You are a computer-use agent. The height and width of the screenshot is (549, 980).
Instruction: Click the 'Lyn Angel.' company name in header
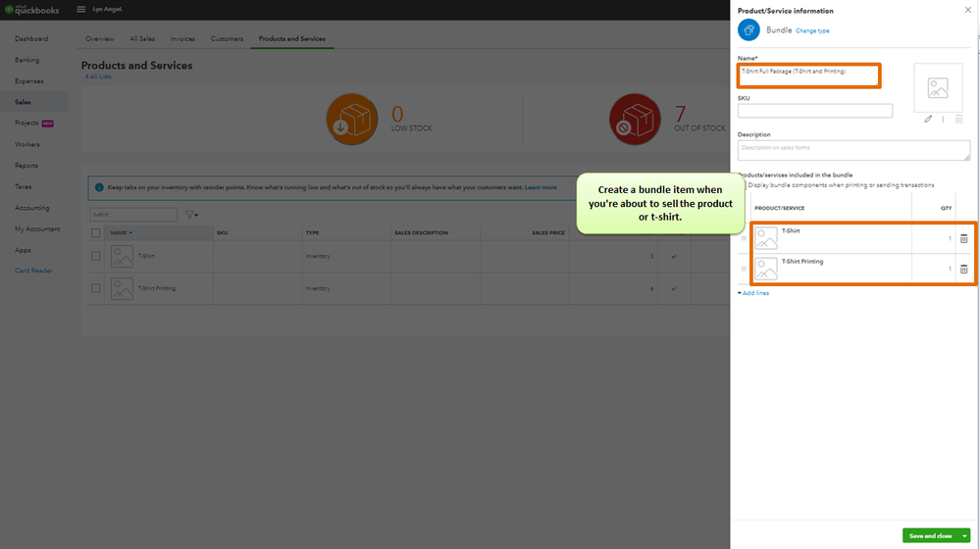click(108, 10)
